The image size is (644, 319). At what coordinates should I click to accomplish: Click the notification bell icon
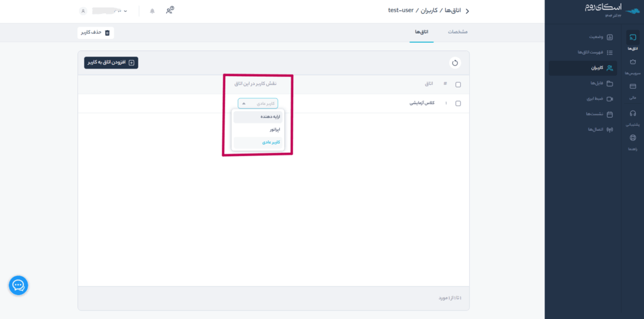pos(152,11)
